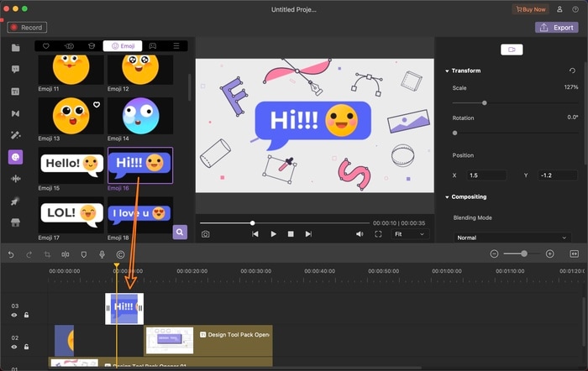The width and height of the screenshot is (588, 371).
Task: Switch to the favorites heart tab
Action: pyautogui.click(x=45, y=45)
